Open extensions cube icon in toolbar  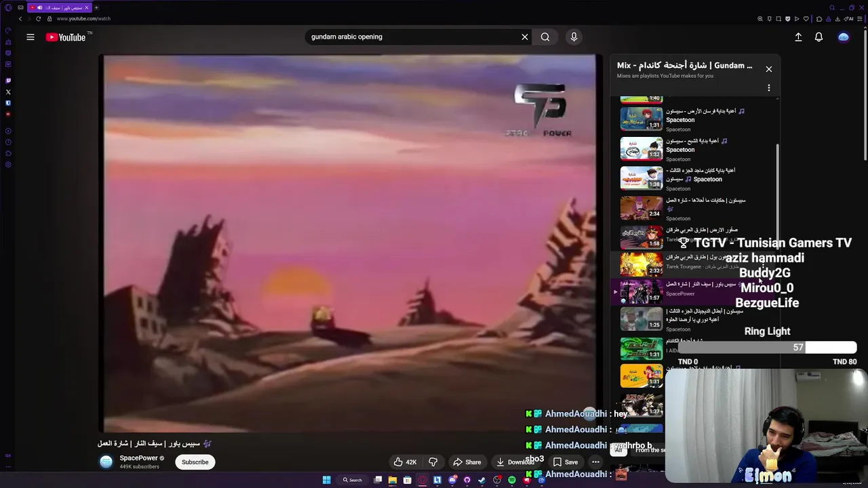coord(819,19)
